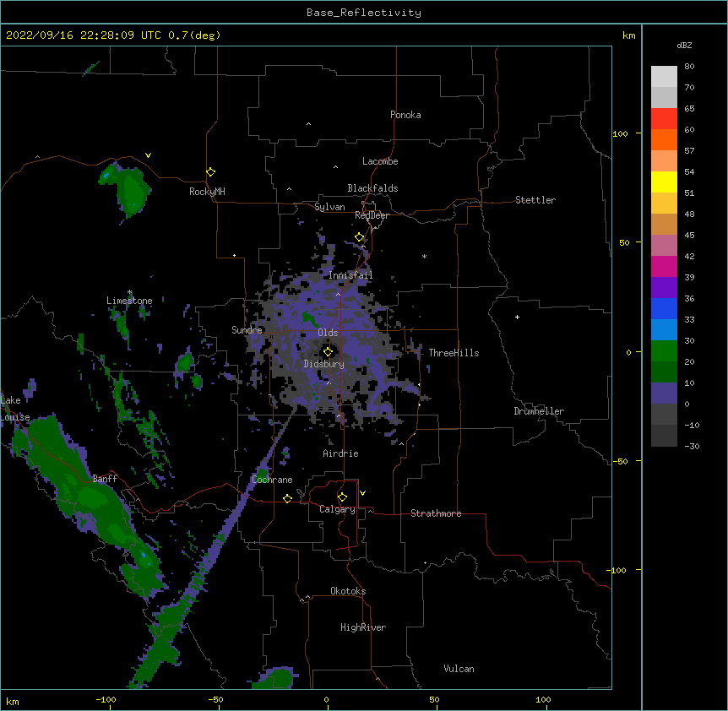Click the white plus marker west of Drumheller
This screenshot has width=728, height=711.
(x=517, y=317)
